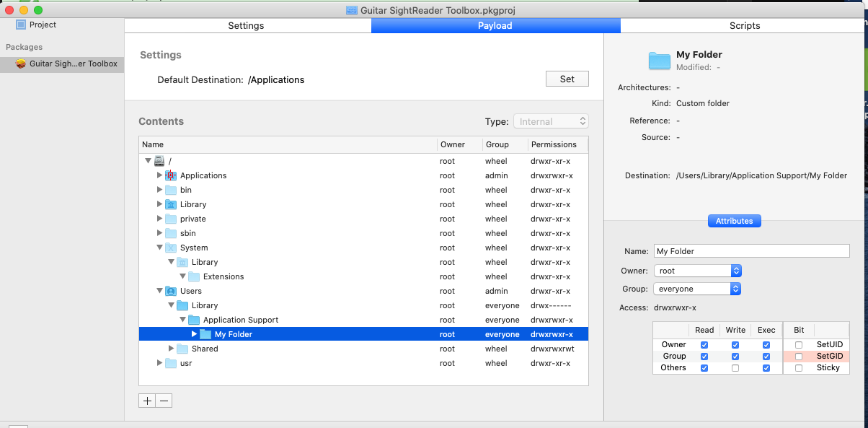The image size is (868, 428).
Task: Toggle Owner Exec permission checkbox
Action: click(766, 345)
